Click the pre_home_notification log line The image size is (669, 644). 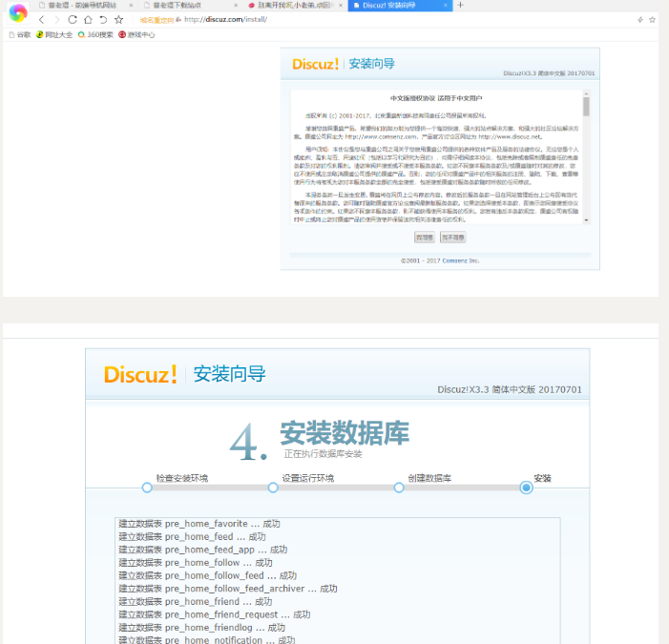pos(206,640)
